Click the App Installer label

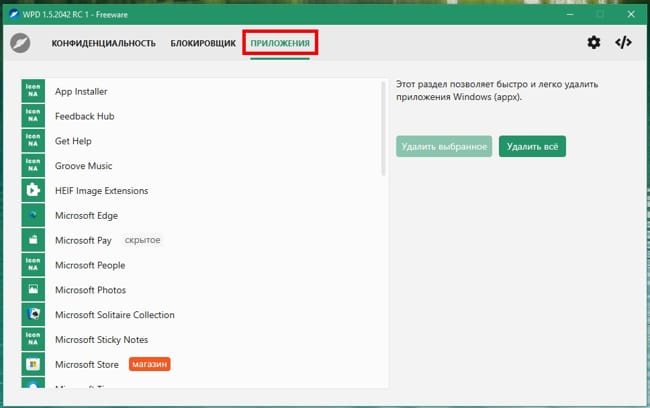81,91
